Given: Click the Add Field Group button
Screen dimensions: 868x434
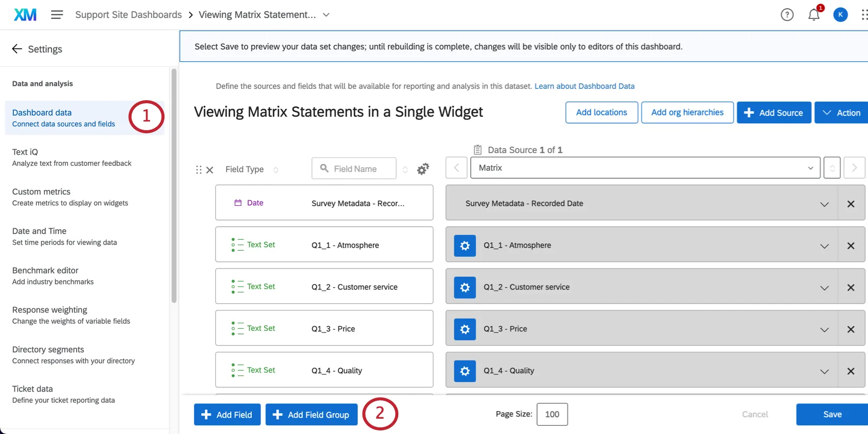Looking at the screenshot, I should point(311,415).
